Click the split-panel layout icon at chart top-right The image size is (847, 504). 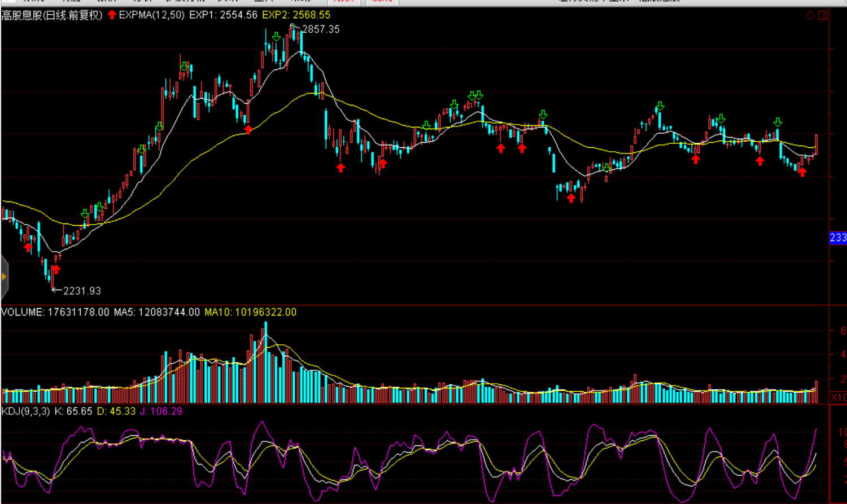tap(823, 15)
